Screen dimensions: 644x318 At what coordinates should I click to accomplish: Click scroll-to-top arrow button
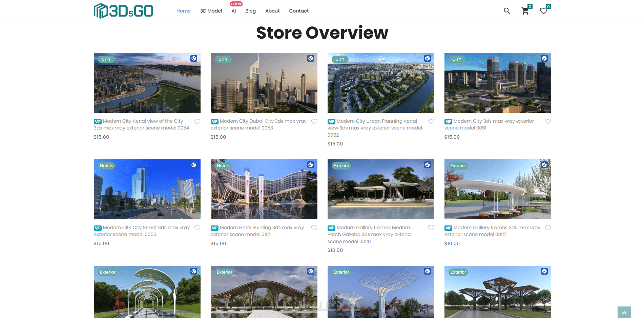(624, 312)
